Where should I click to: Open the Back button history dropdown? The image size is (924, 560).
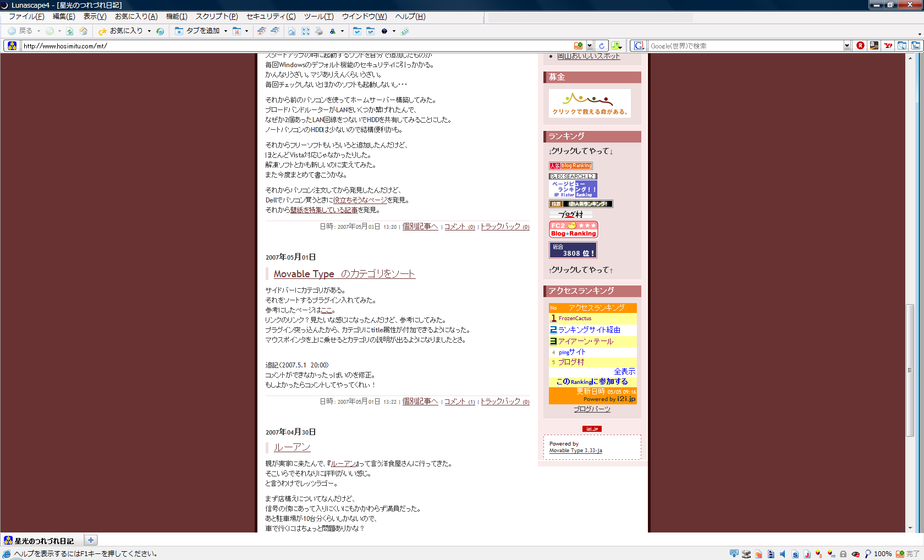click(x=38, y=31)
